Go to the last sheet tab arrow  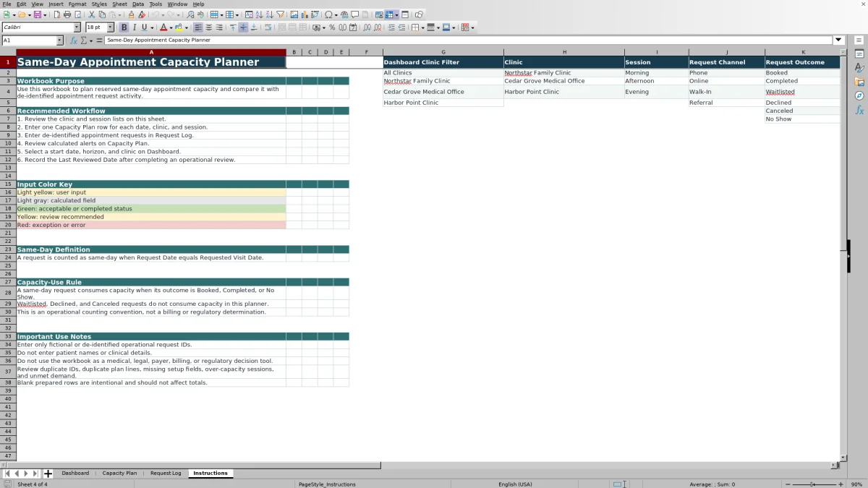coord(35,474)
